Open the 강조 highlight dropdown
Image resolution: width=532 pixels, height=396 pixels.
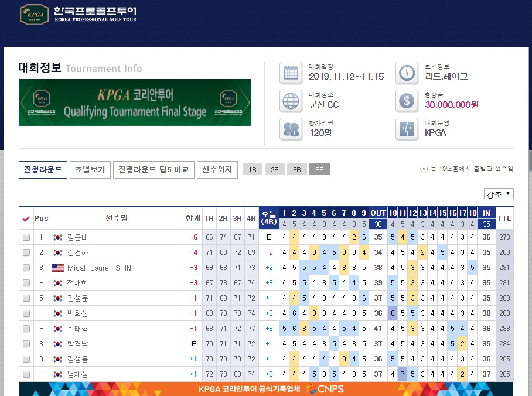[499, 194]
